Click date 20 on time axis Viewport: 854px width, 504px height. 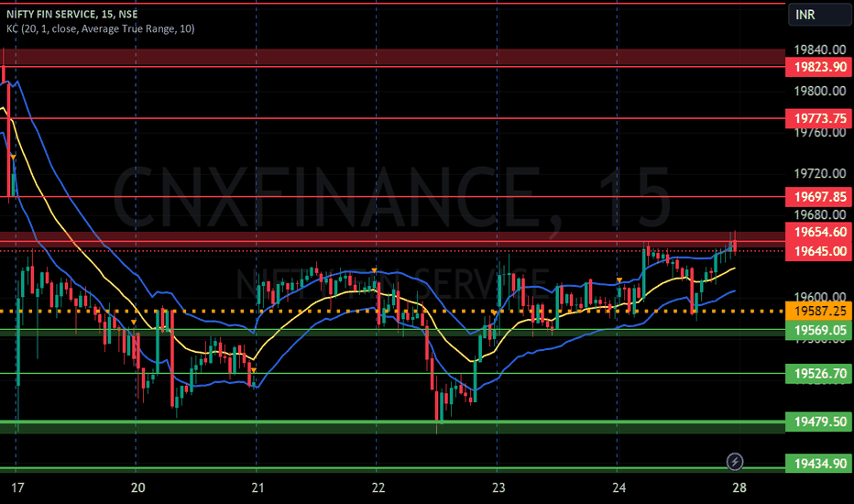(x=137, y=488)
